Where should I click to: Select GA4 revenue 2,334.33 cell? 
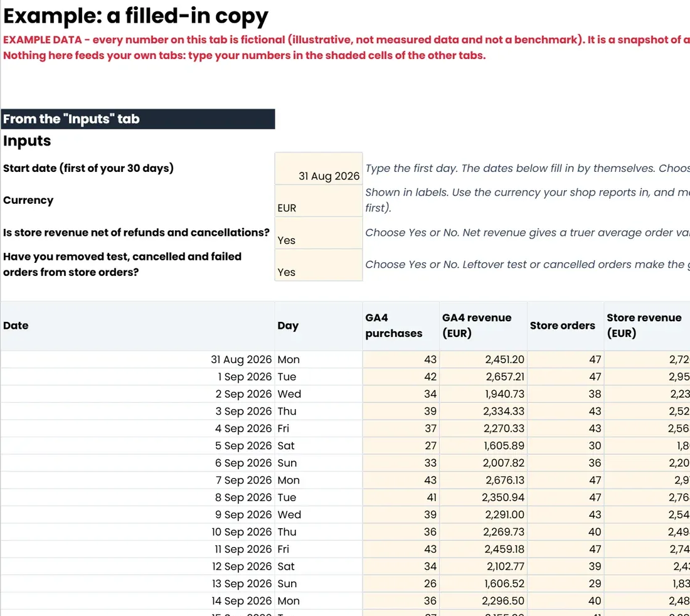pyautogui.click(x=483, y=411)
